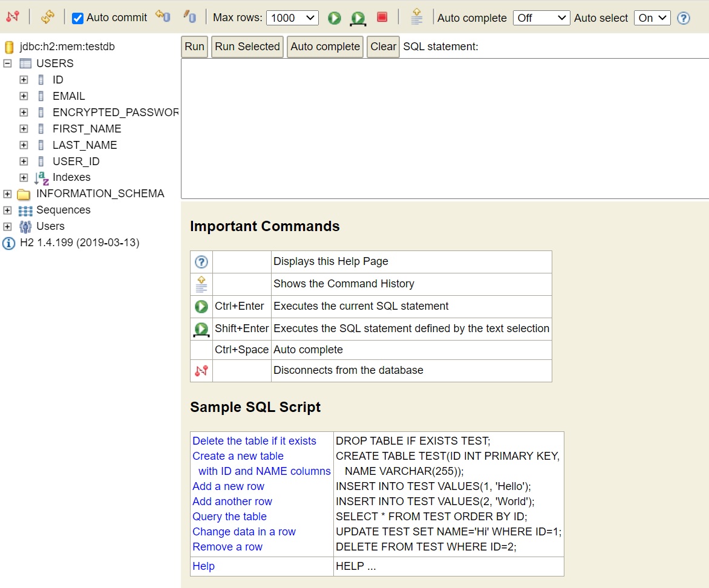Click the green Run toolbar icon

(335, 18)
